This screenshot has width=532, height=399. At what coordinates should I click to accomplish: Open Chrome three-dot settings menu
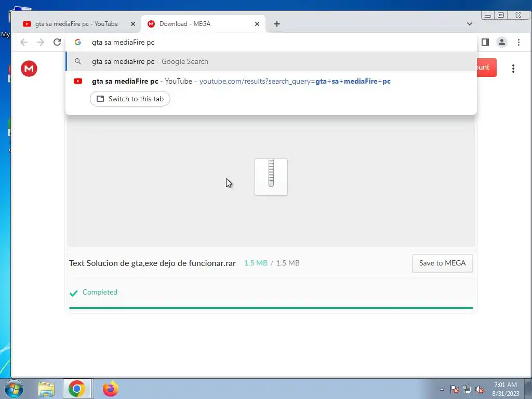coord(518,42)
